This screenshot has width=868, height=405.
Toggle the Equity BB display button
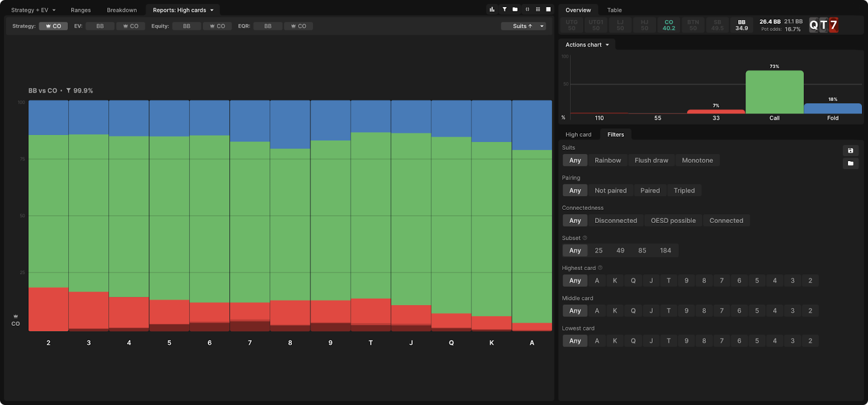pos(187,26)
